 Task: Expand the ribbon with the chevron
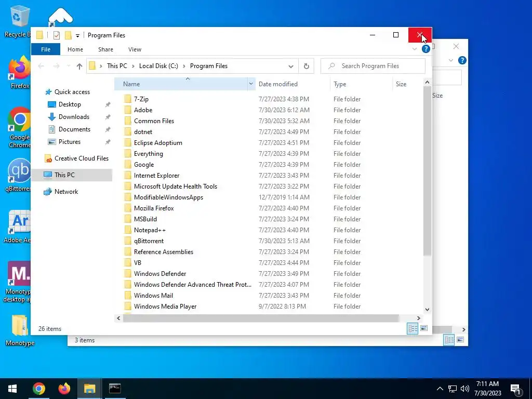click(414, 49)
